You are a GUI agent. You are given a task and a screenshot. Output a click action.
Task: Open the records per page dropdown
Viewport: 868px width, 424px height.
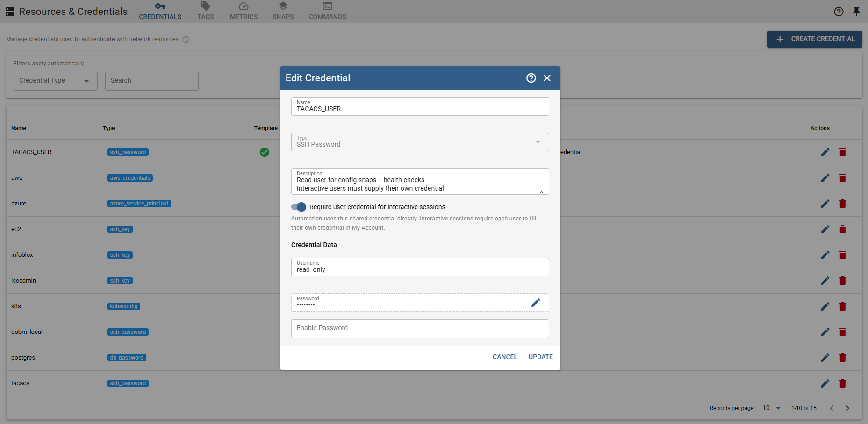[x=771, y=408]
